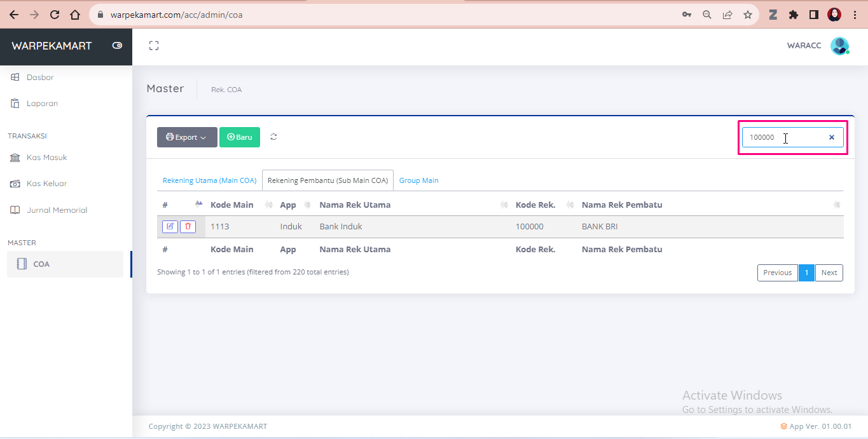Click the zoom magnifier icon in address bar
The width and height of the screenshot is (868, 439).
pos(707,15)
